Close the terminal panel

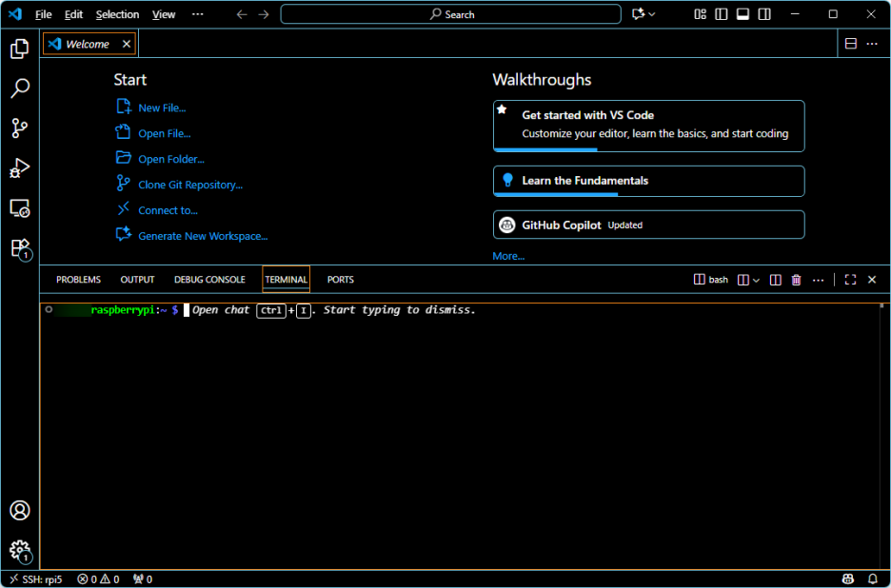pyautogui.click(x=872, y=280)
